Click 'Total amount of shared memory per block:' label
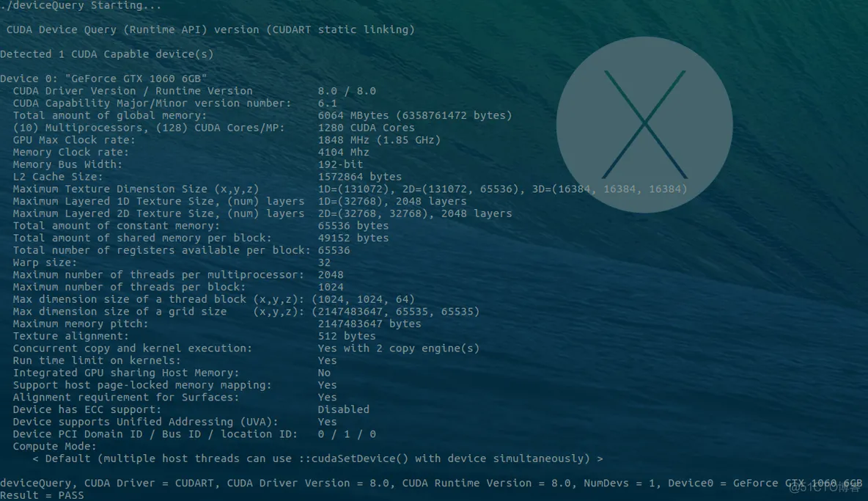 click(142, 238)
